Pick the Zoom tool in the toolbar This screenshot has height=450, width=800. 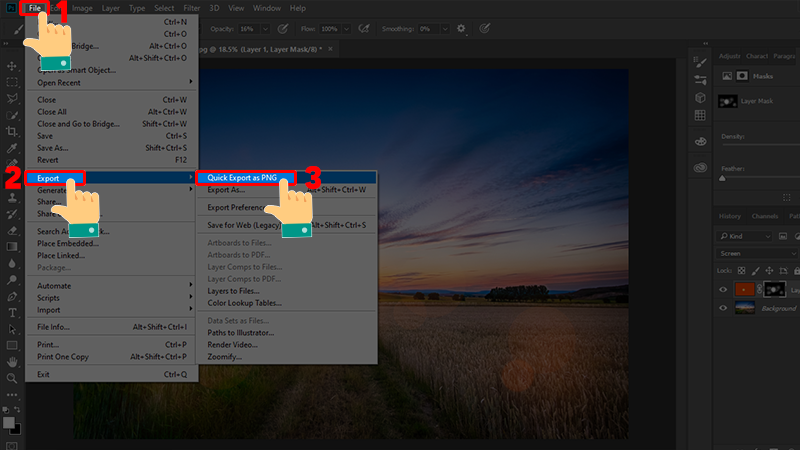click(12, 379)
